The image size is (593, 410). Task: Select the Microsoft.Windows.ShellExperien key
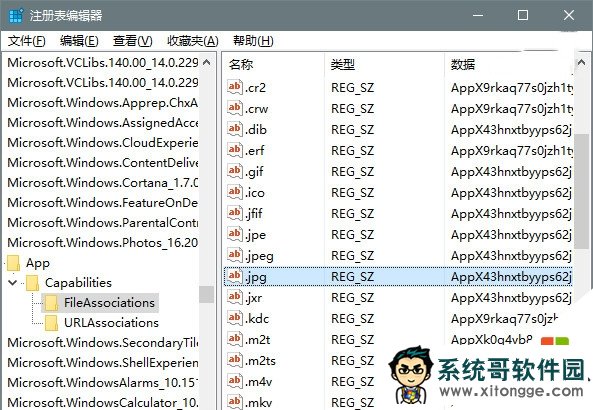tap(102, 363)
